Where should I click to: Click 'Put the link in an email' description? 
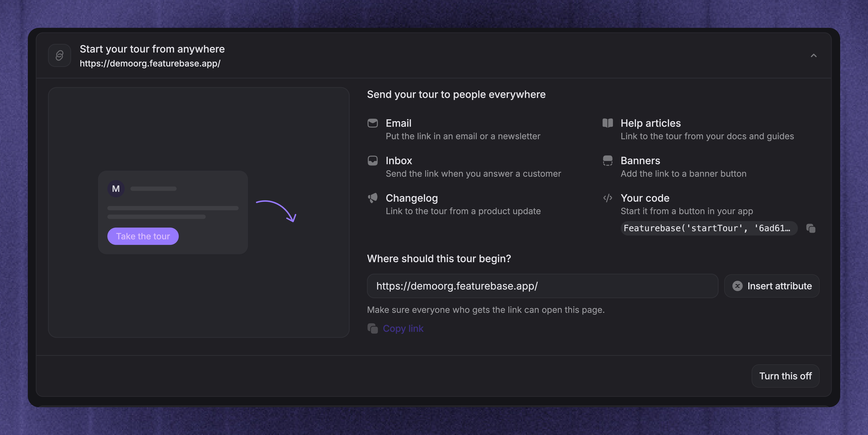(x=463, y=136)
